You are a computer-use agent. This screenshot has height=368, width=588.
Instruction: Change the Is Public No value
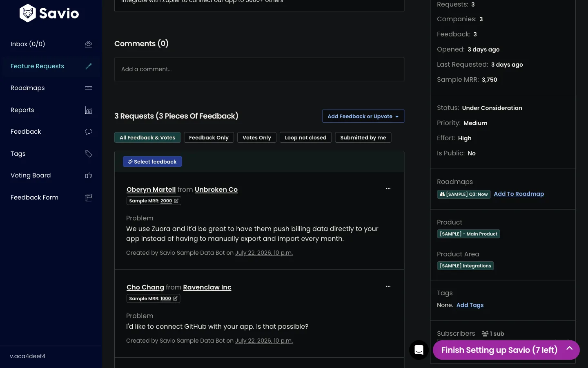(472, 153)
